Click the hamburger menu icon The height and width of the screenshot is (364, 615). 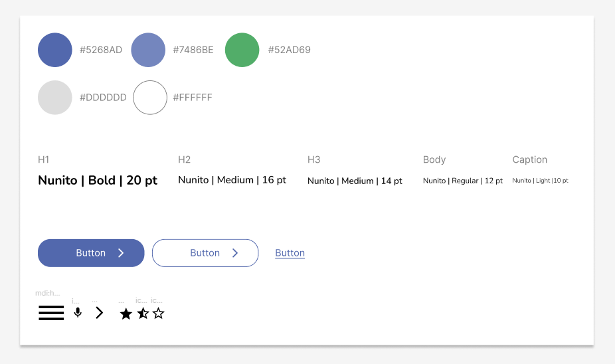coord(51,314)
